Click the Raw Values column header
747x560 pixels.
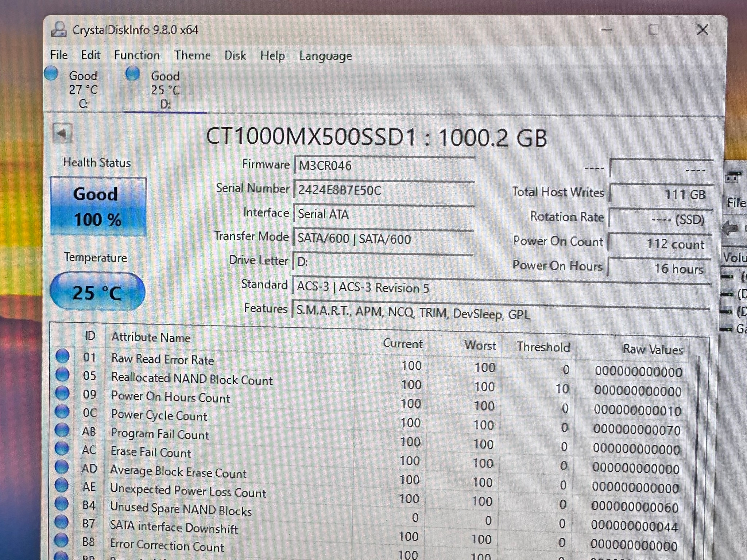653,349
